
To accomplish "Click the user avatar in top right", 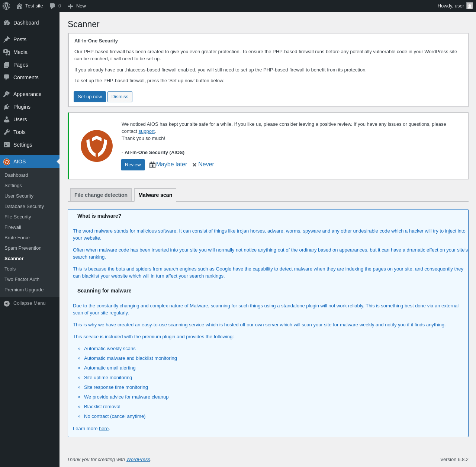I will coord(470,6).
